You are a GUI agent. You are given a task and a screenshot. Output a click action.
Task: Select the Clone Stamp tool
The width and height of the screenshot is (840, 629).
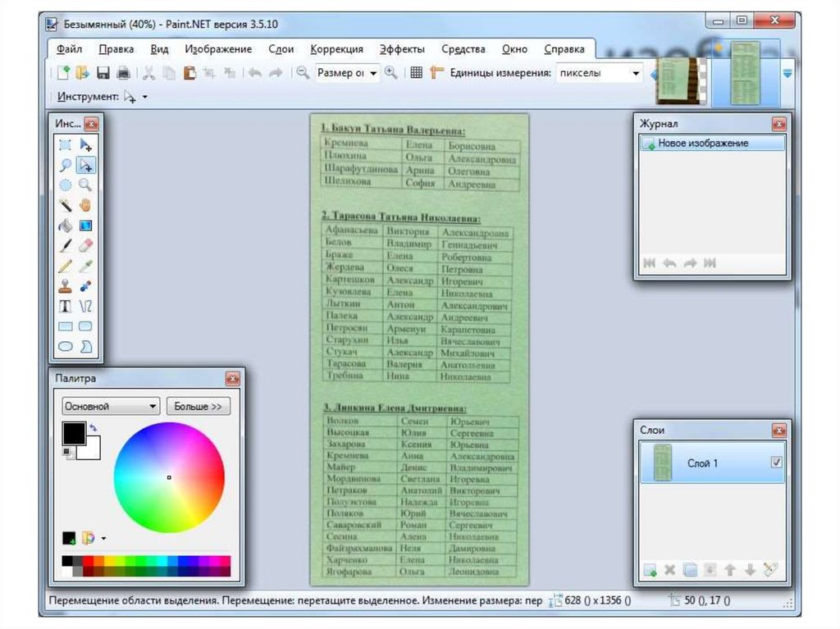(66, 286)
